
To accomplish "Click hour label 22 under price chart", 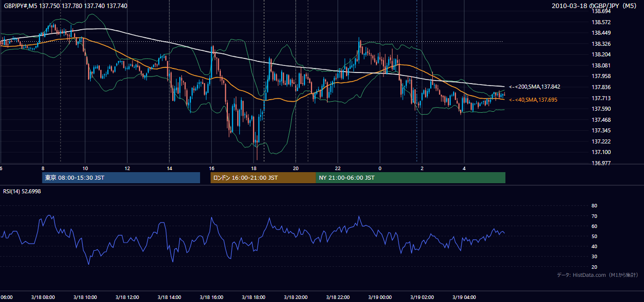I will point(338,168).
